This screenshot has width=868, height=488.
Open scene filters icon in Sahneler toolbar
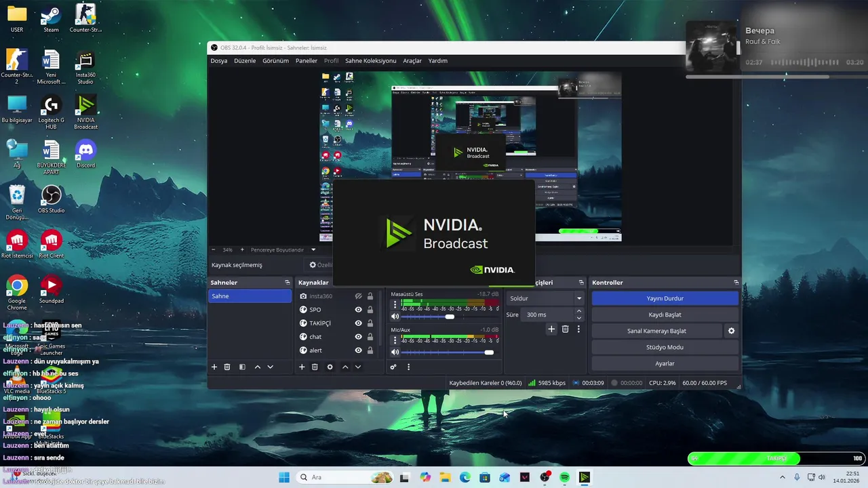click(x=242, y=367)
